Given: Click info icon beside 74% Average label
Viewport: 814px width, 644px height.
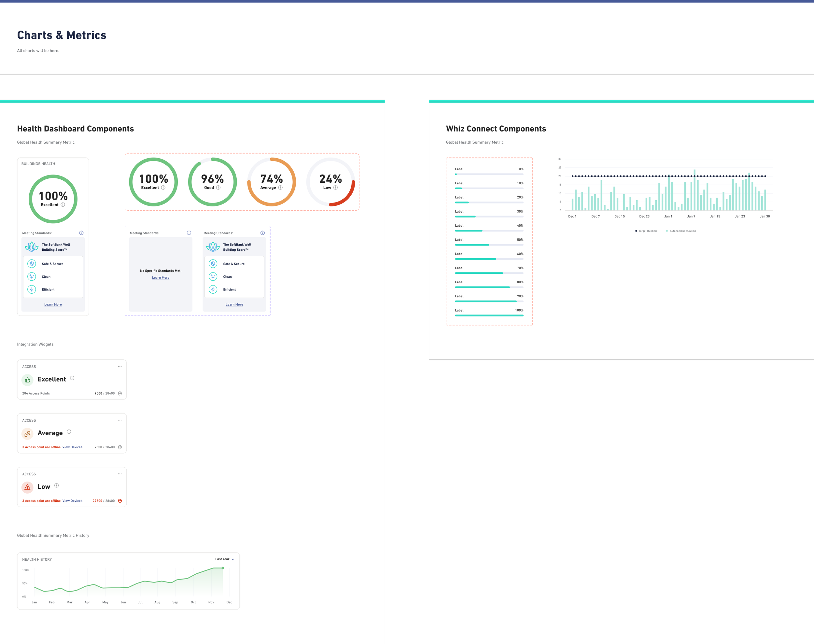Looking at the screenshot, I should point(280,188).
